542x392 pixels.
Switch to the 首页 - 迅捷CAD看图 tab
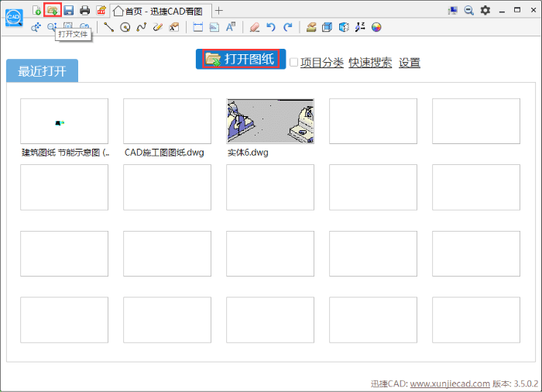[x=161, y=12]
